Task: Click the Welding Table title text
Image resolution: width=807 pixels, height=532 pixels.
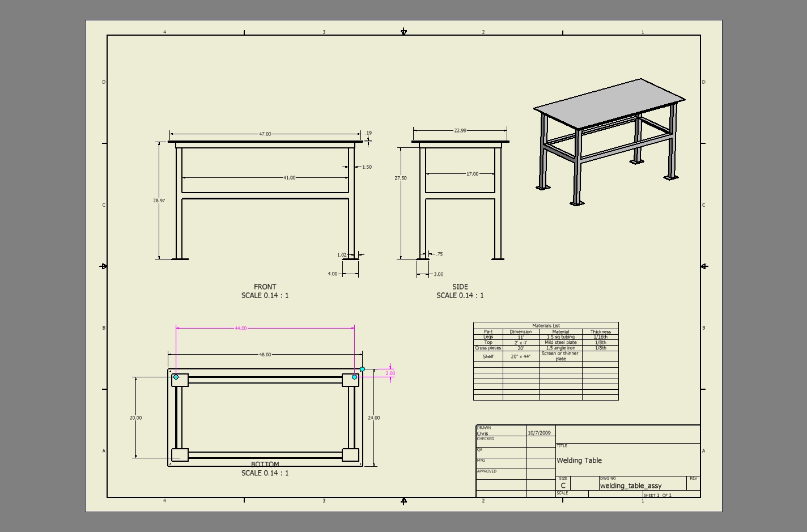Action: (x=579, y=461)
